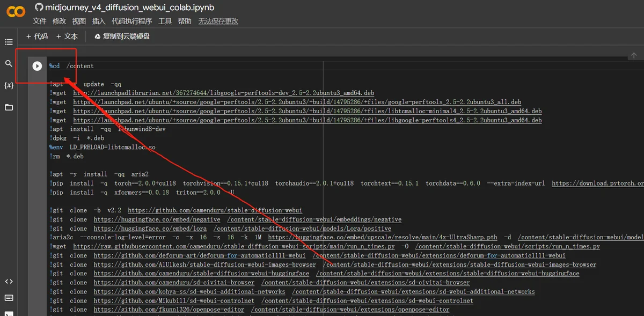This screenshot has height=316, width=644.
Task: Open the camenduru/stable-diffusion-webui GitHub link
Action: (x=215, y=210)
